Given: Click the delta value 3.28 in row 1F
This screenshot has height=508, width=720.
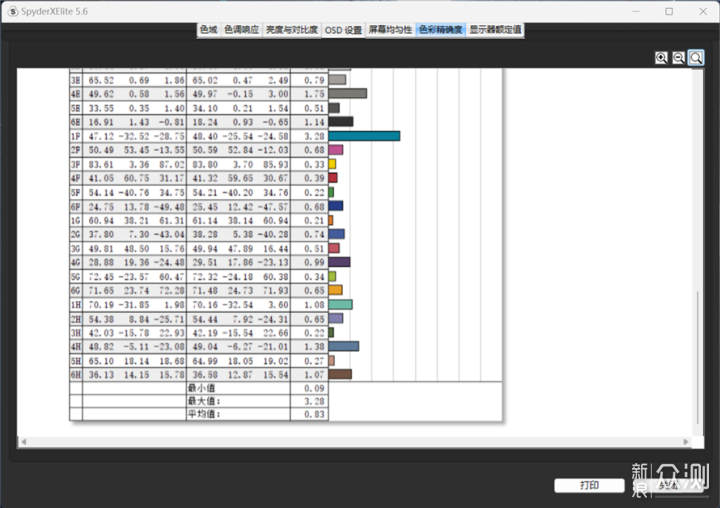Looking at the screenshot, I should tap(314, 136).
